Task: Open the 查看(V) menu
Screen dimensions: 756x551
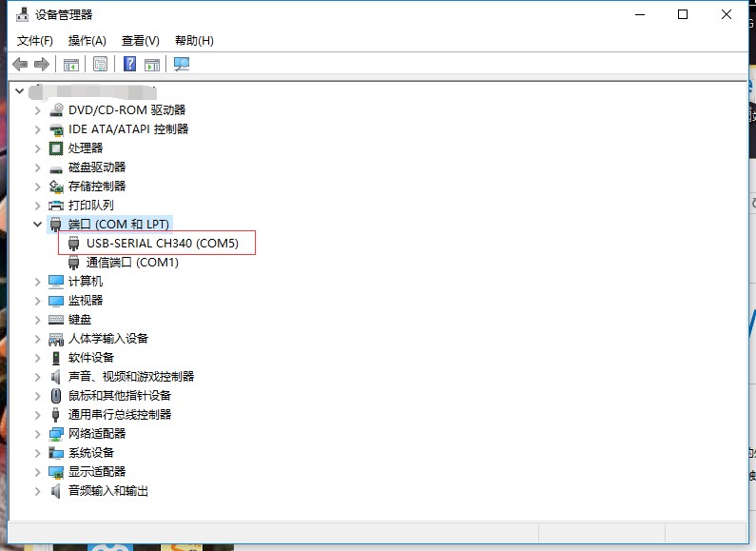Action: pos(141,41)
